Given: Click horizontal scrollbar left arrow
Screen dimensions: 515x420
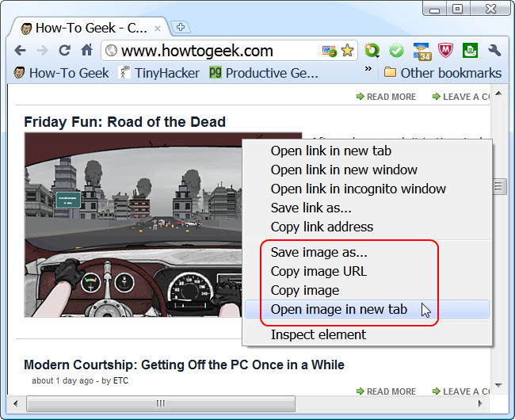Looking at the screenshot, I should 15,403.
